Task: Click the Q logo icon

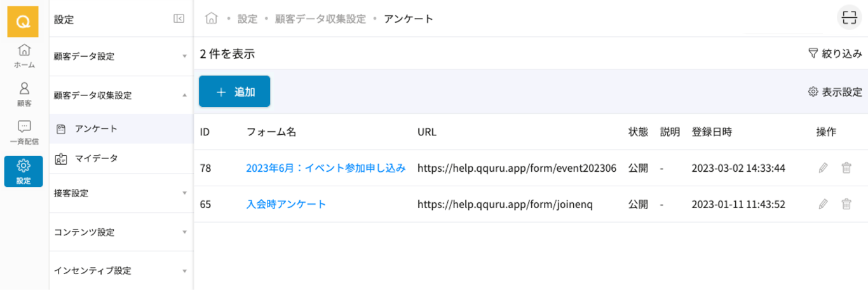Action: coord(23,21)
